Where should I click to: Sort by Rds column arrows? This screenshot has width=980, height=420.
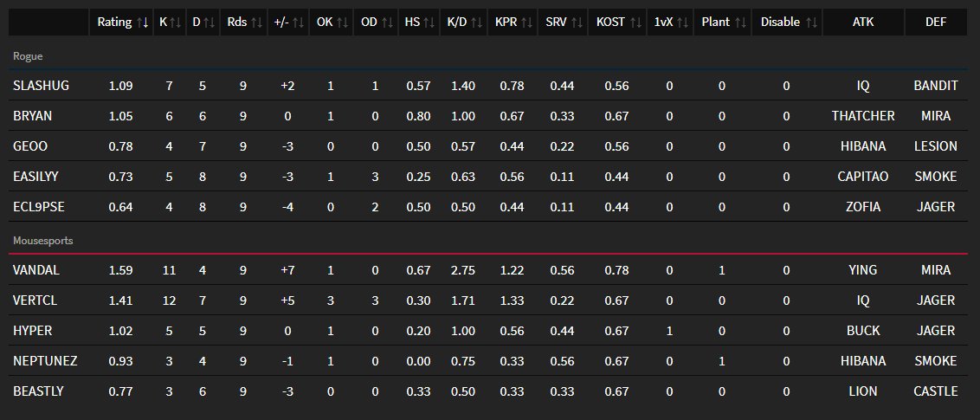(x=257, y=23)
